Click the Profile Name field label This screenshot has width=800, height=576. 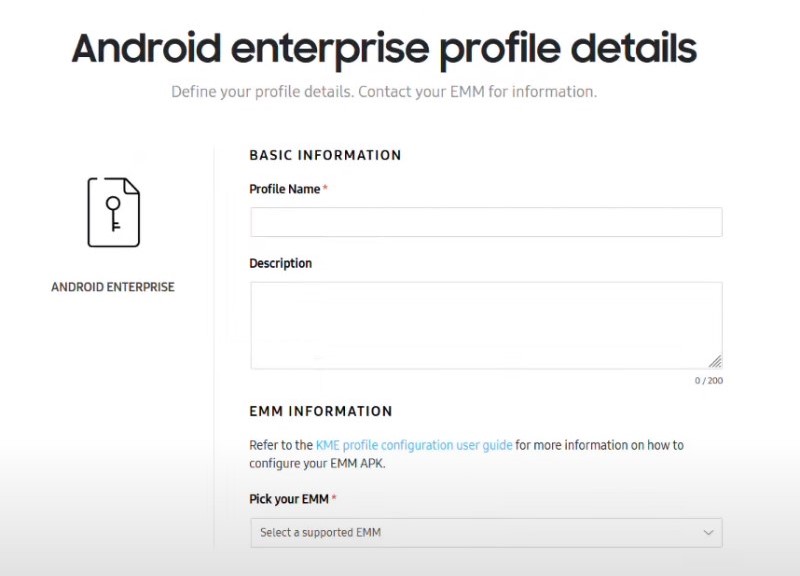(284, 189)
